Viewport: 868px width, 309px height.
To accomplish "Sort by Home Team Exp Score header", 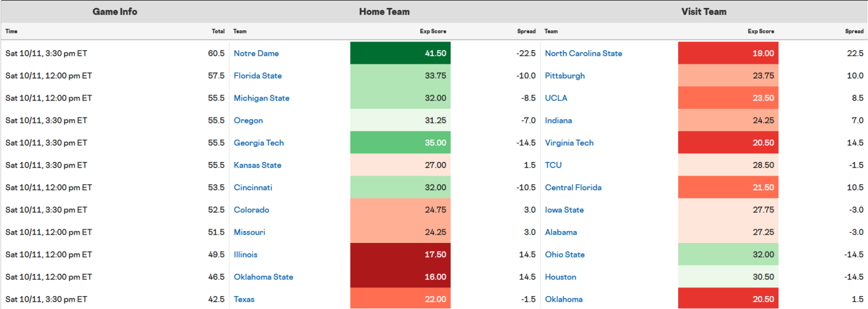I will tap(433, 32).
